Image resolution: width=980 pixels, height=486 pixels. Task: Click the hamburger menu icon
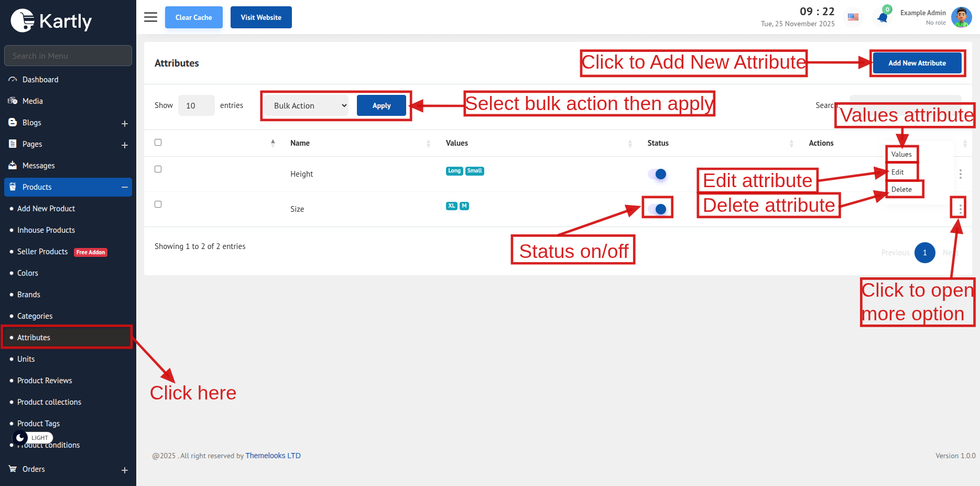[x=150, y=17]
